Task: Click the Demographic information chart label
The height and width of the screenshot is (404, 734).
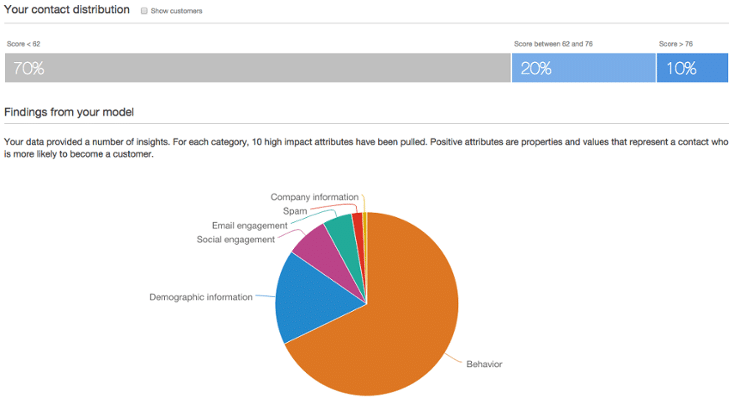Action: click(201, 297)
